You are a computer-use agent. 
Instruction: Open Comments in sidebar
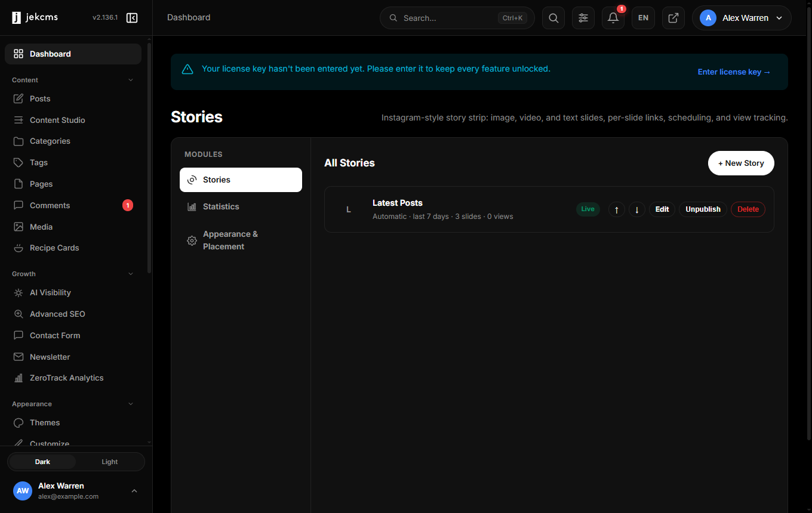[x=73, y=205]
